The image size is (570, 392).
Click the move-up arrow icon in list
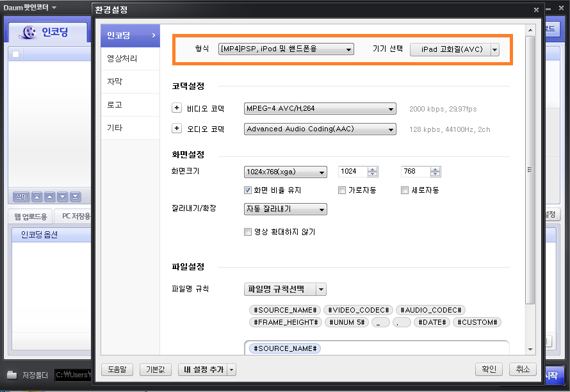pyautogui.click(x=49, y=197)
